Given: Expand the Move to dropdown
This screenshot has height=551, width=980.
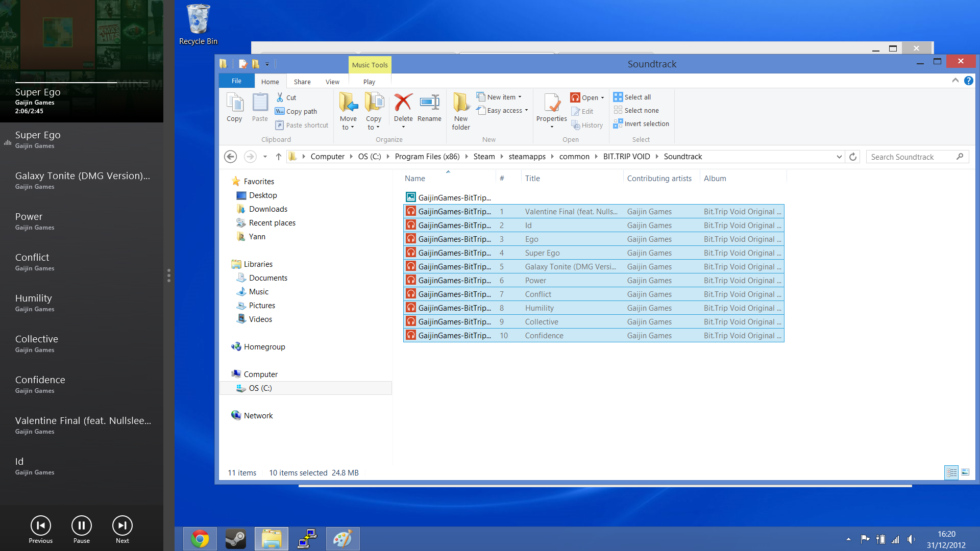Looking at the screenshot, I should click(348, 123).
